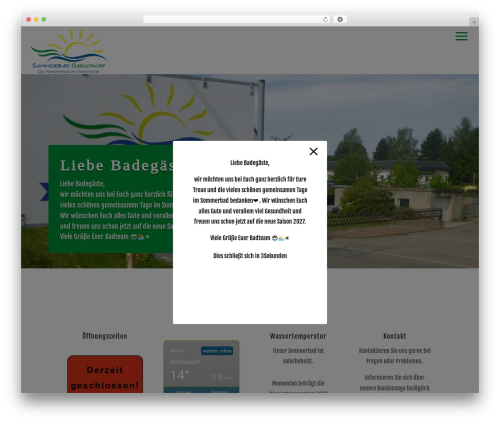This screenshot has width=500, height=423.
Task: Click the 'Kontakt' heading
Action: (395, 336)
